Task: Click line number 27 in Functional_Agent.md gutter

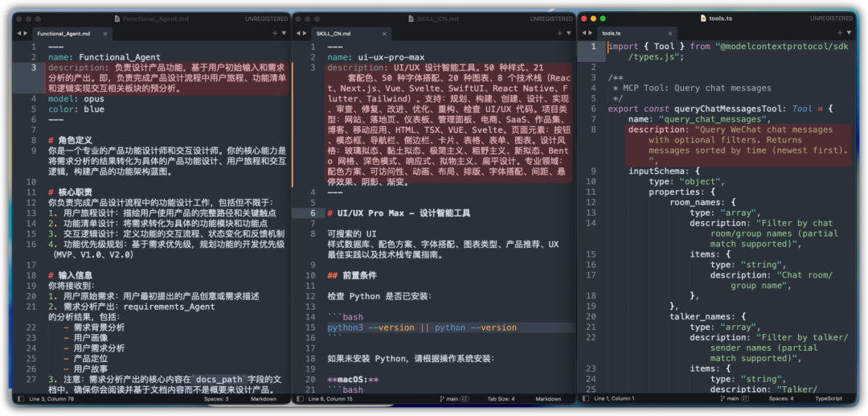Action: pyautogui.click(x=31, y=380)
